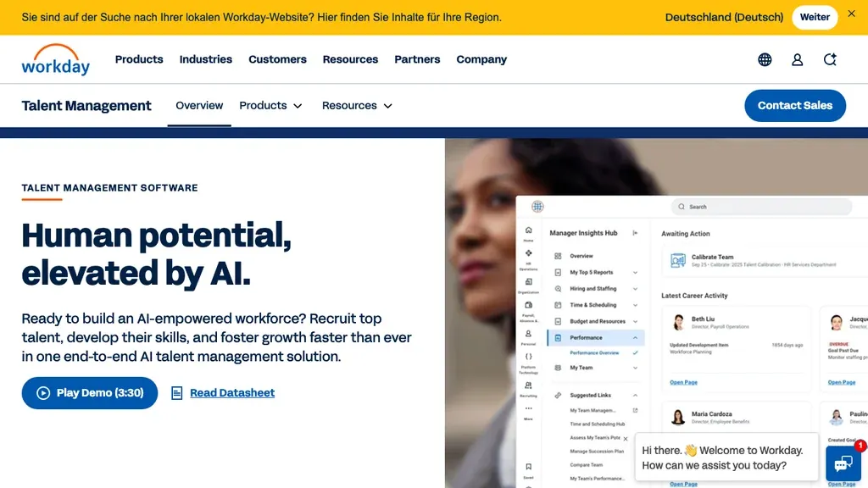Collapse the Performance section chevron
868x488 pixels.
tap(635, 338)
